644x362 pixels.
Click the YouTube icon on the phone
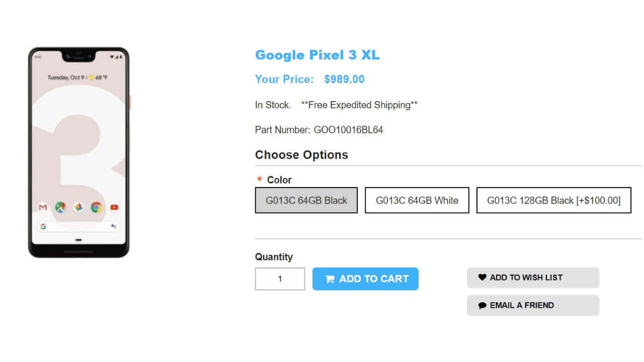(x=114, y=207)
